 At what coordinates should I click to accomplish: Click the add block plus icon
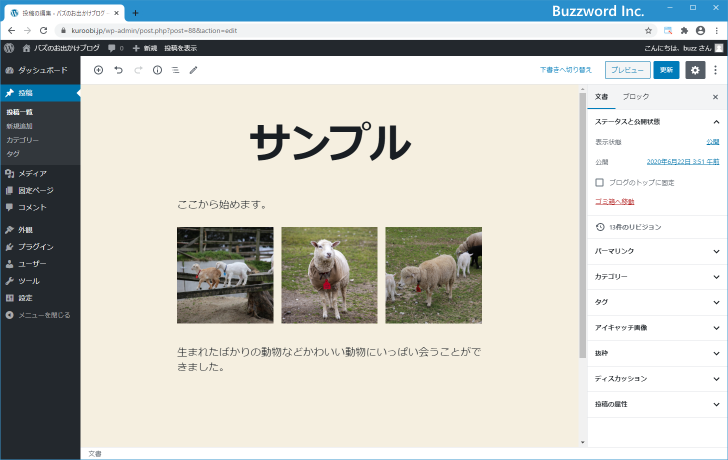(x=98, y=70)
